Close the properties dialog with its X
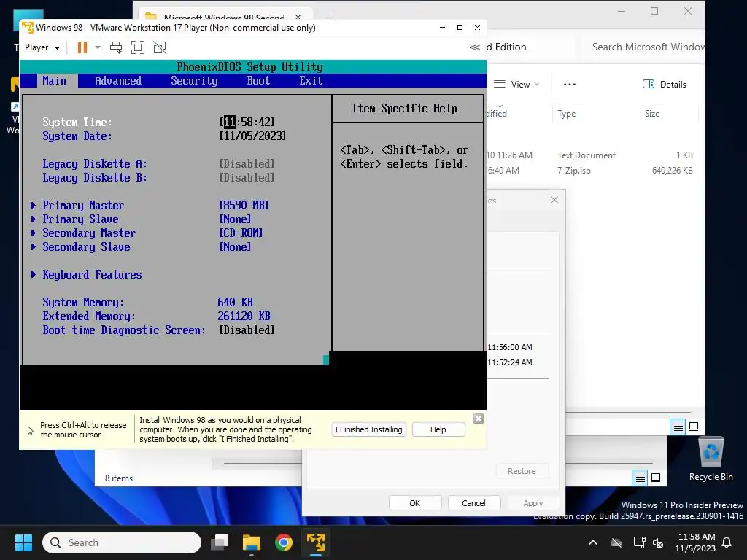 point(554,200)
